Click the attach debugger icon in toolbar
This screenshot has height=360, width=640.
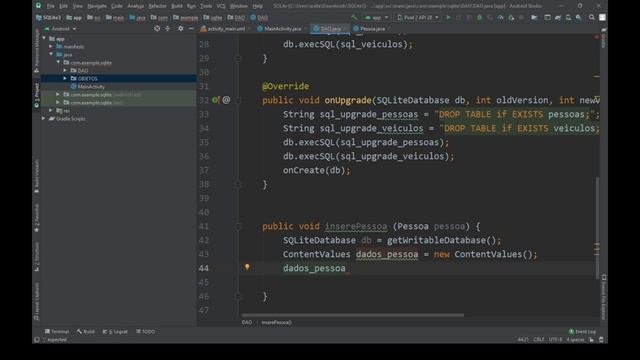511,18
